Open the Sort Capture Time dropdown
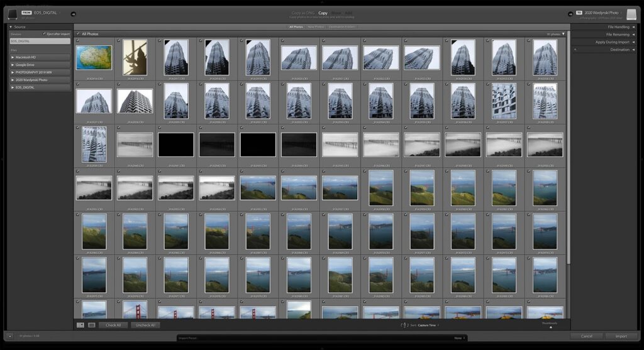This screenshot has width=644, height=350. pyautogui.click(x=427, y=325)
